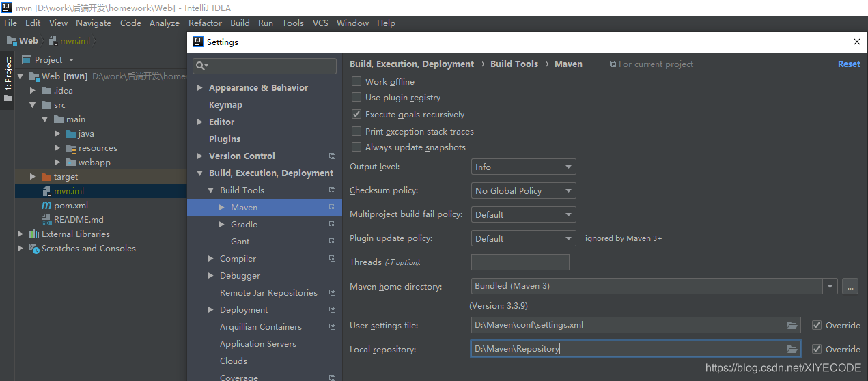Select Plugins in settings list
The height and width of the screenshot is (381, 868).
tap(225, 139)
